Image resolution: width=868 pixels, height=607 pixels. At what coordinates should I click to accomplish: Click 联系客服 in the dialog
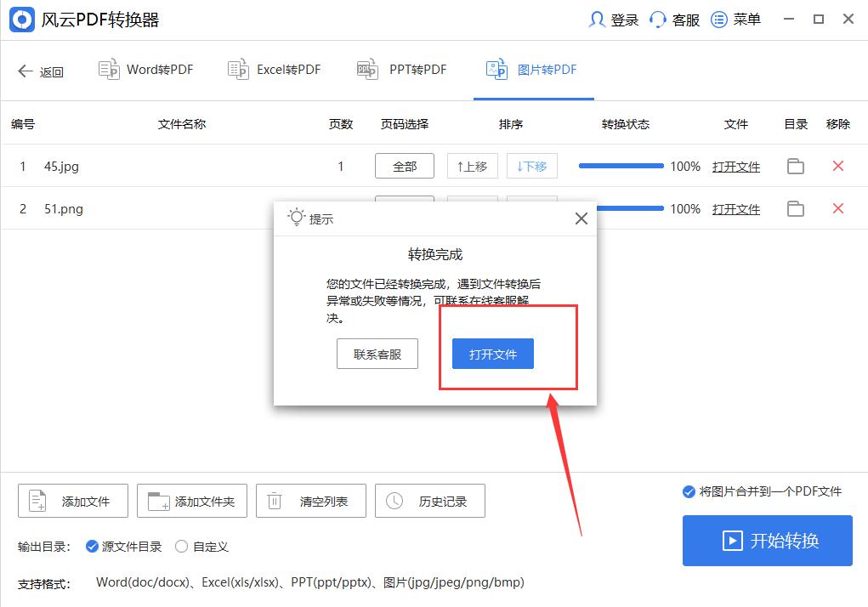pos(377,355)
